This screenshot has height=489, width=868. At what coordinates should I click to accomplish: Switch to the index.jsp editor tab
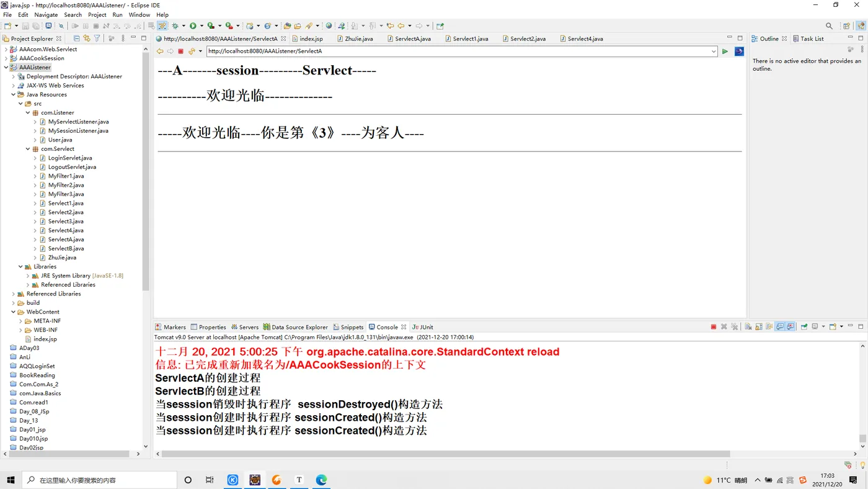click(311, 38)
